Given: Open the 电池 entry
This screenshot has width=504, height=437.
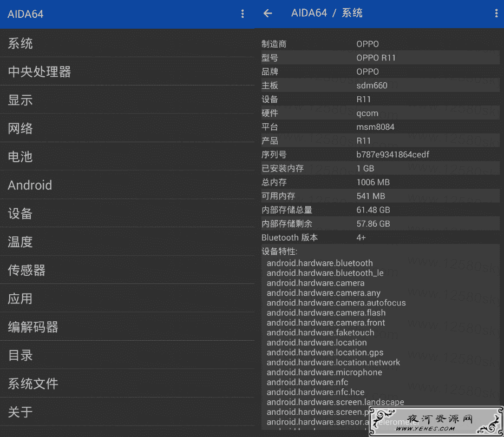Looking at the screenshot, I should coord(127,157).
